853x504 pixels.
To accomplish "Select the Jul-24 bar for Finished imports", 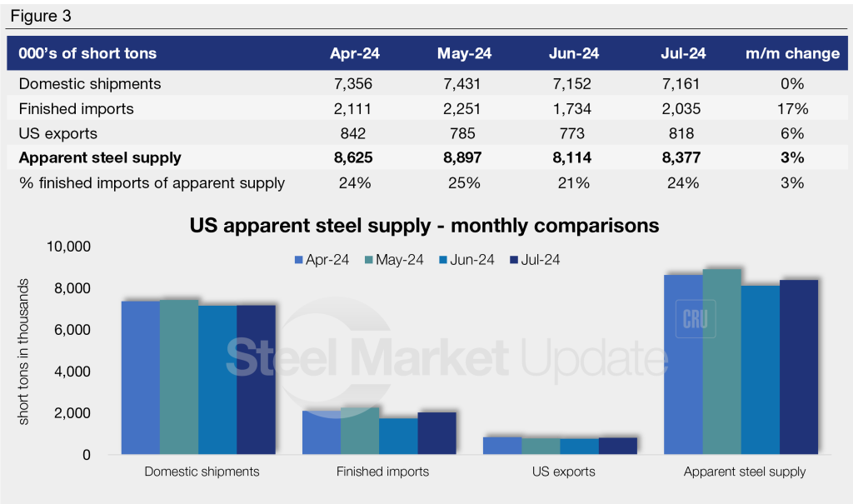I will point(437,433).
